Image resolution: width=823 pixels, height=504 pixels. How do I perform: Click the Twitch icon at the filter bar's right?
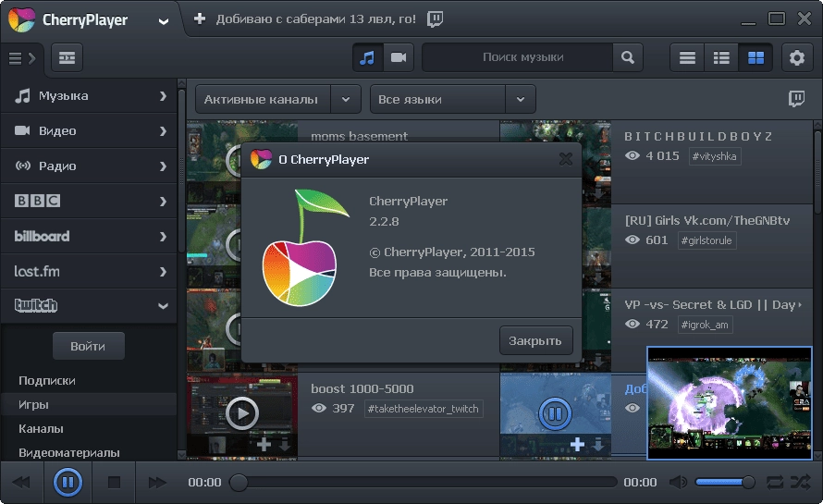[796, 99]
